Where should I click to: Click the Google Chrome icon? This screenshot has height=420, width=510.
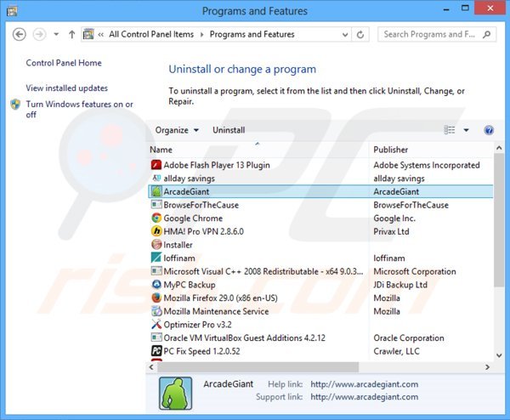[x=156, y=218]
